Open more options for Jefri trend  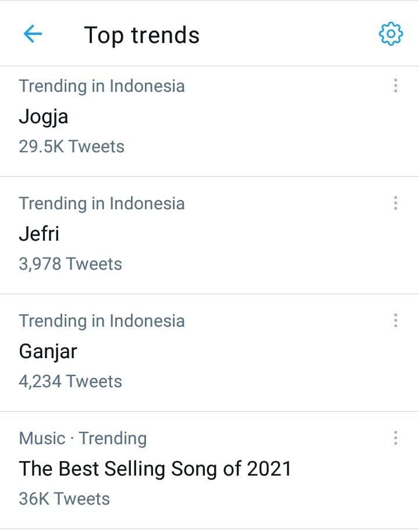coord(396,203)
